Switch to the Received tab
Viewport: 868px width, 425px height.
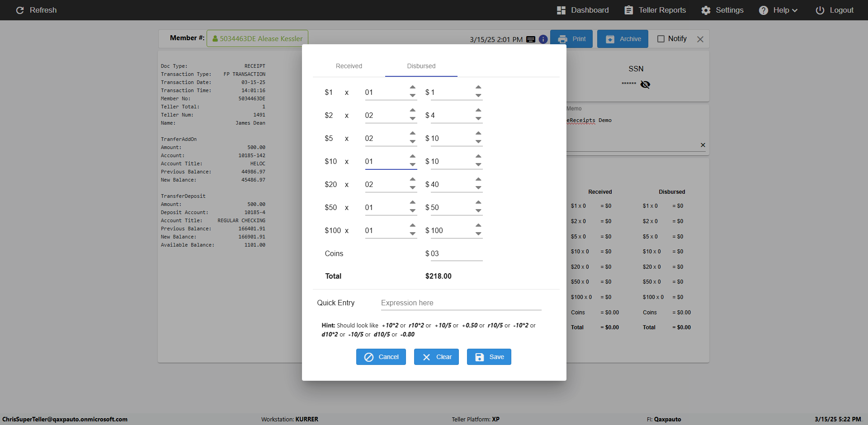pyautogui.click(x=349, y=66)
